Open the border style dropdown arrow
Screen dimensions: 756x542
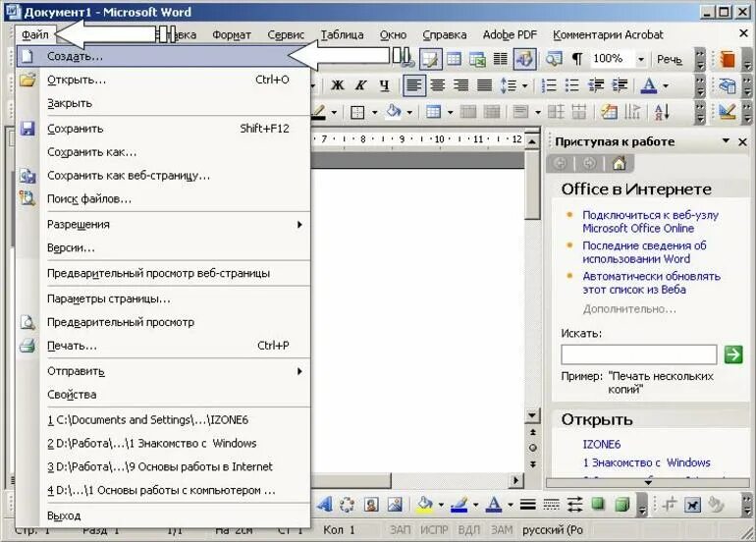(375, 113)
